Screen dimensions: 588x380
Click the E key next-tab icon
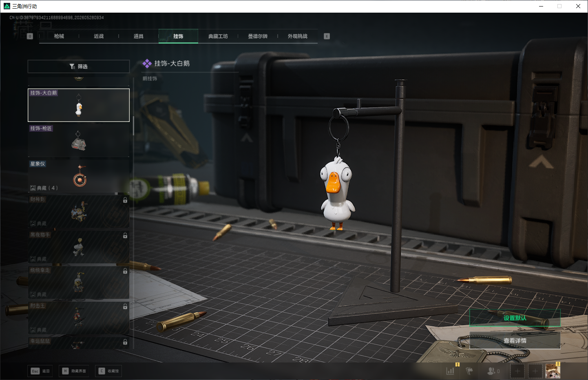tap(327, 36)
